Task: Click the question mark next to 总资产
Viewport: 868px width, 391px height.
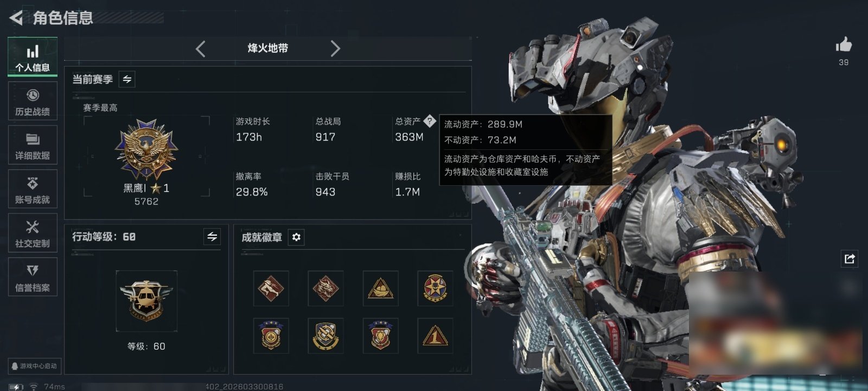Action: [x=429, y=121]
